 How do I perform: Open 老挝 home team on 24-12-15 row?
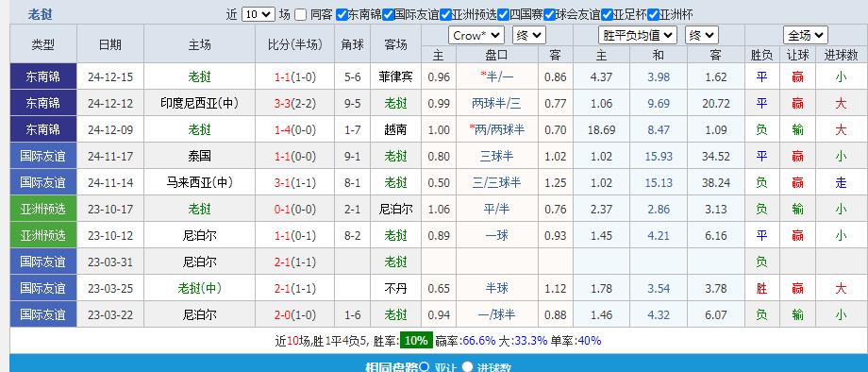point(199,76)
